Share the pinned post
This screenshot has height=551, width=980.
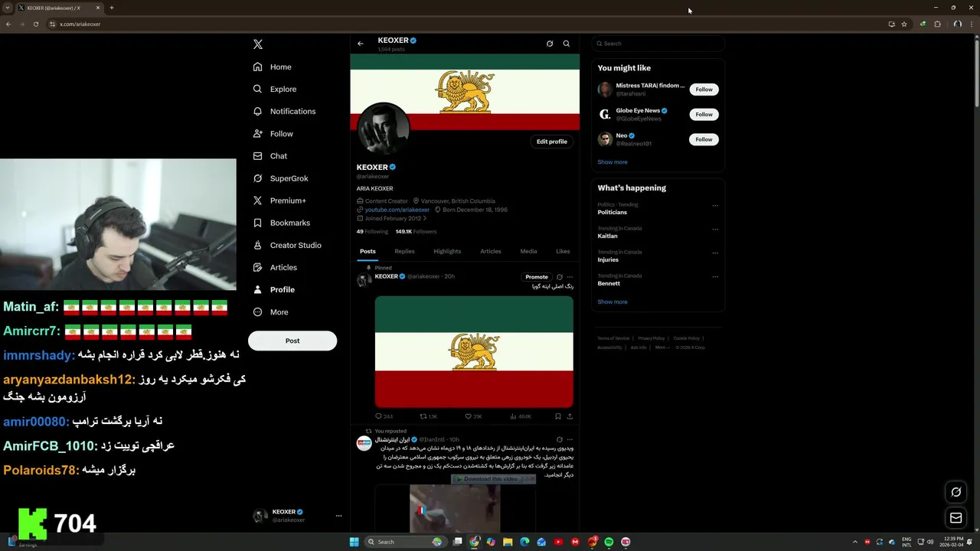click(x=570, y=416)
